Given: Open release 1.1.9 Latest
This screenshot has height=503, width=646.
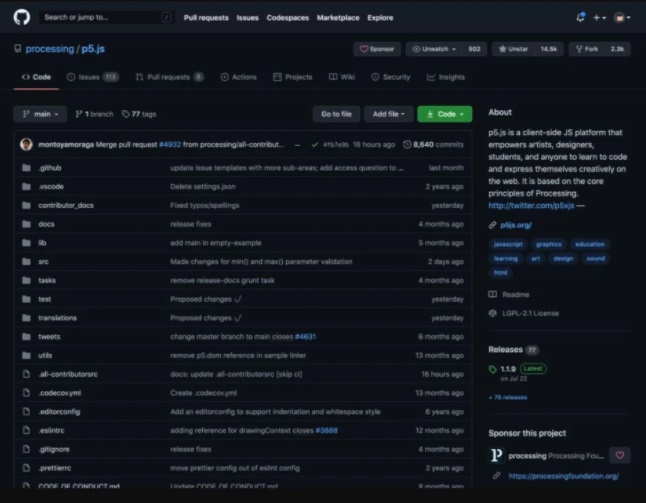Looking at the screenshot, I should [x=517, y=369].
